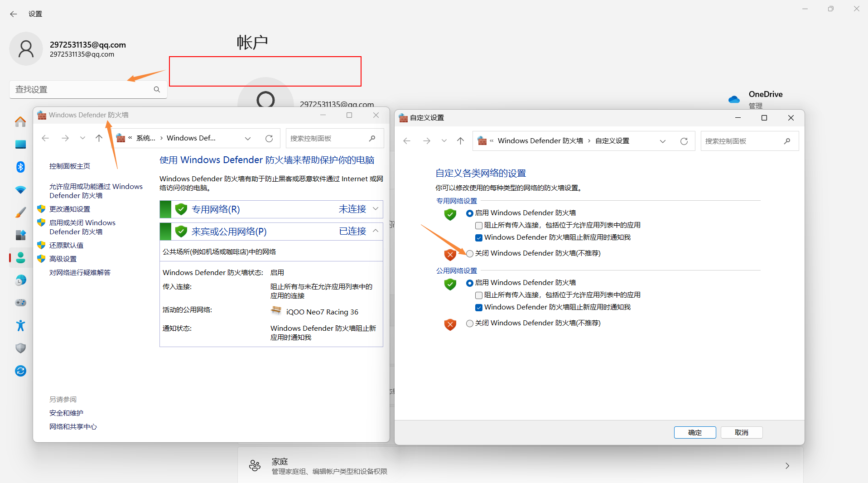Screen dimensions: 868x483
Task: Open recent locations dropdown in Firewall window
Action: click(x=82, y=138)
